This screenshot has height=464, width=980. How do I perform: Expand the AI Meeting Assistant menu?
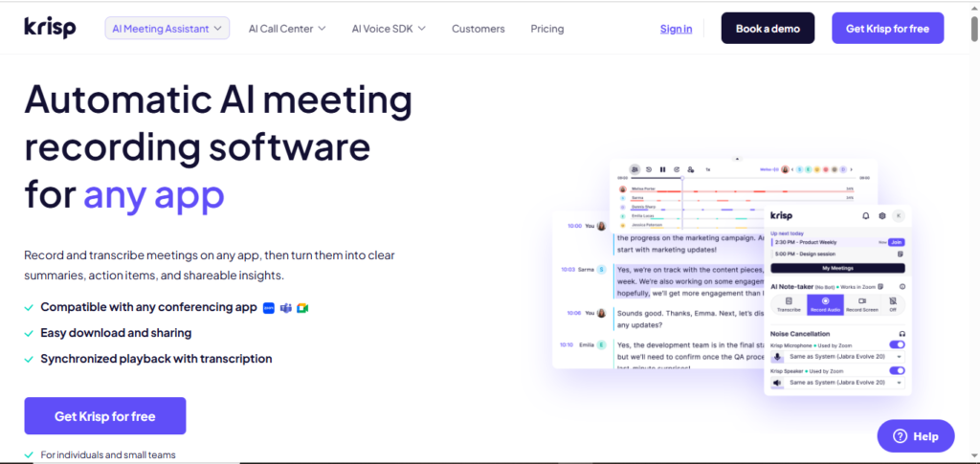coord(167,29)
